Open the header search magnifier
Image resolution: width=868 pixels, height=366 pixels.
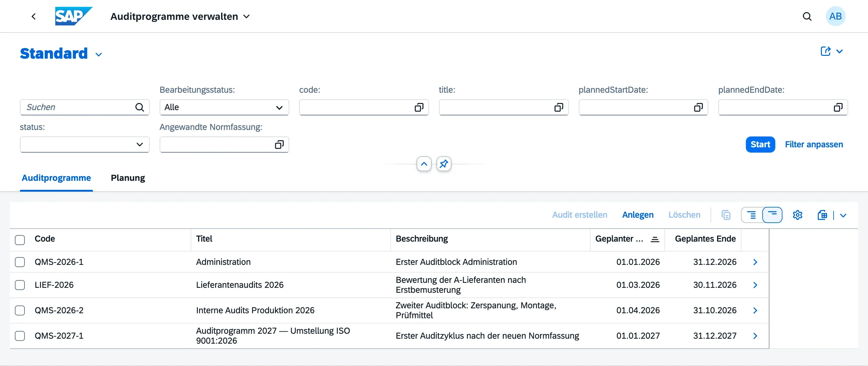807,16
